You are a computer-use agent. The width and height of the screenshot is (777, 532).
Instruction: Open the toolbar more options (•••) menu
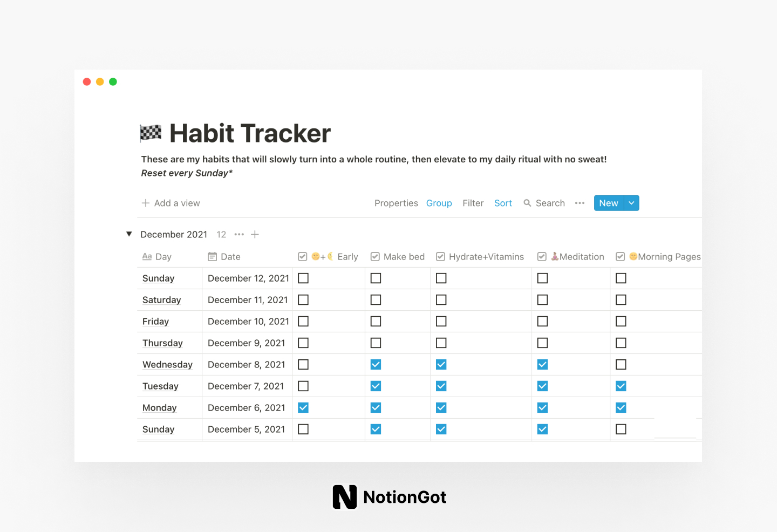coord(580,203)
